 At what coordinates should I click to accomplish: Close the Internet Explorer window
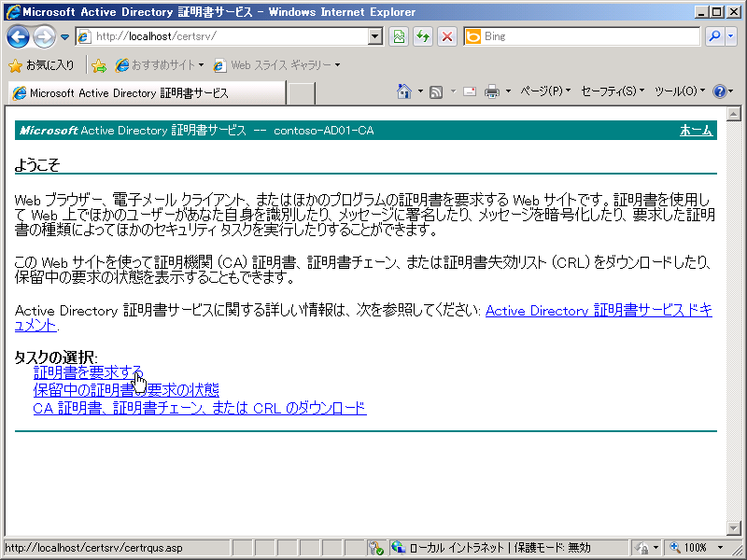pos(734,12)
